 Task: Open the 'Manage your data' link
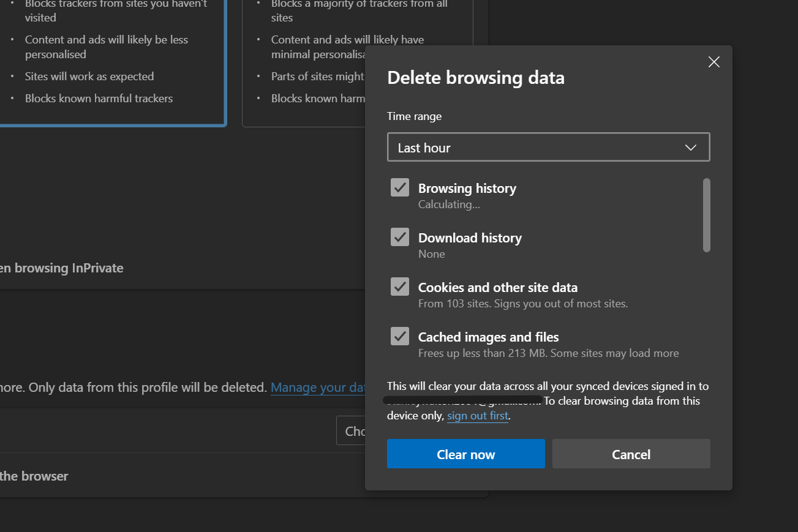pos(317,388)
